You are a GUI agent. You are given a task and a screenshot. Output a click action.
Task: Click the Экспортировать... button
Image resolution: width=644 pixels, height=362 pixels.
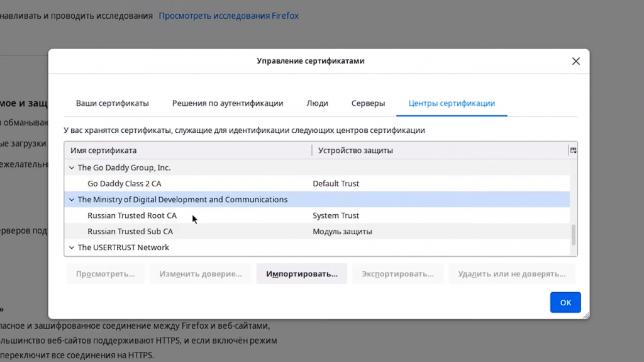tap(397, 274)
